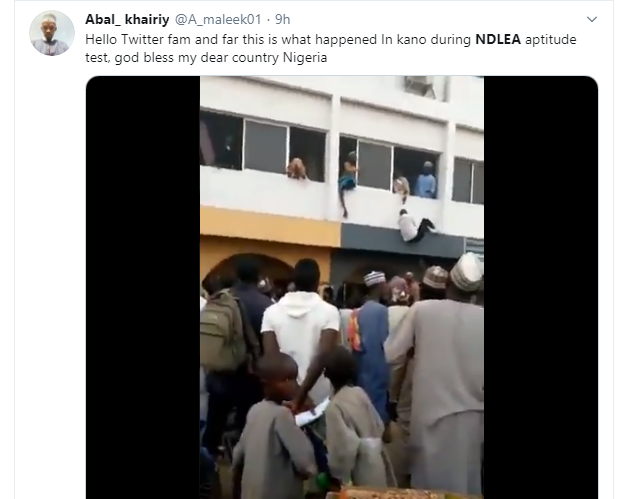Click the bold NDLEA keyword
The width and height of the screenshot is (637, 499).
(498, 39)
